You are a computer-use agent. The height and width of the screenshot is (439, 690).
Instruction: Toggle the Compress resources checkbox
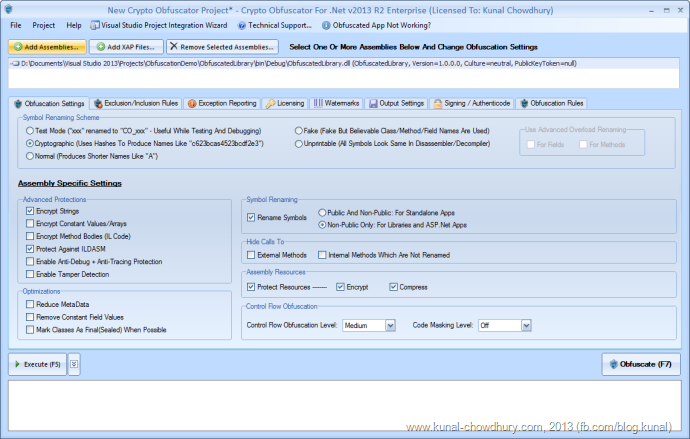pos(393,287)
